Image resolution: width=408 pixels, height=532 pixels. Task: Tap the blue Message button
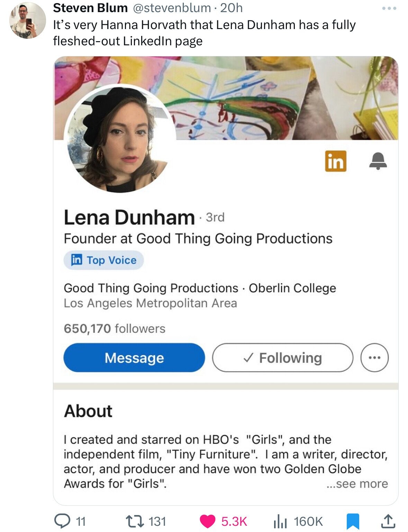tap(134, 358)
